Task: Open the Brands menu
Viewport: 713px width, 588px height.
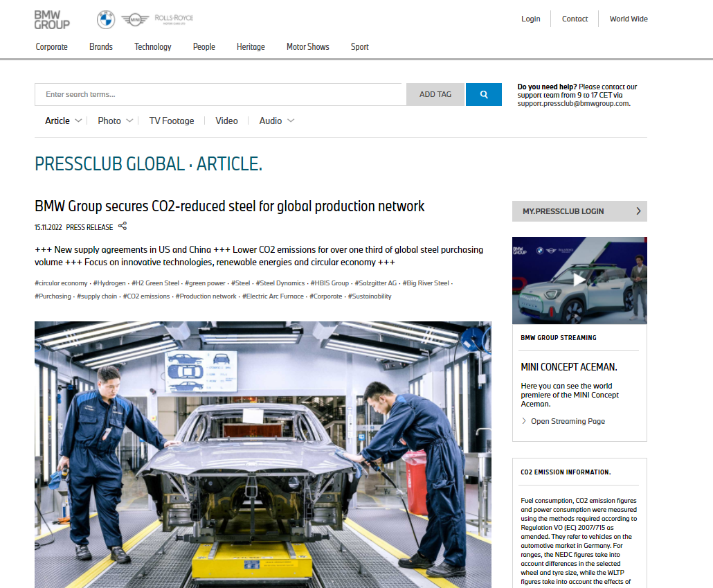Action: tap(101, 46)
